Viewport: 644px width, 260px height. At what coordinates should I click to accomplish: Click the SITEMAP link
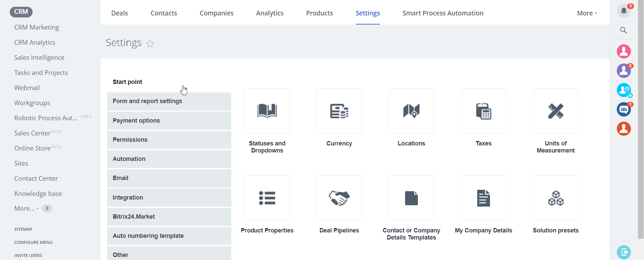pos(23,229)
